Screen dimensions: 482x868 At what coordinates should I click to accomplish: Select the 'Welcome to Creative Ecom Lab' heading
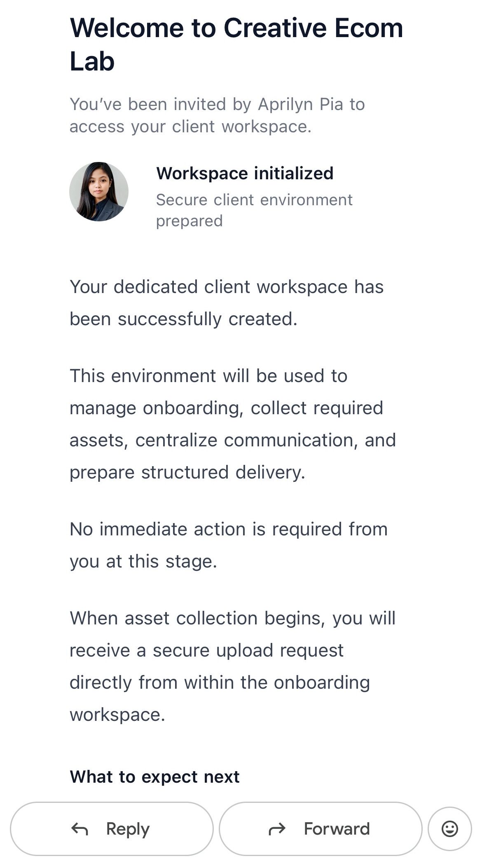pyautogui.click(x=236, y=44)
